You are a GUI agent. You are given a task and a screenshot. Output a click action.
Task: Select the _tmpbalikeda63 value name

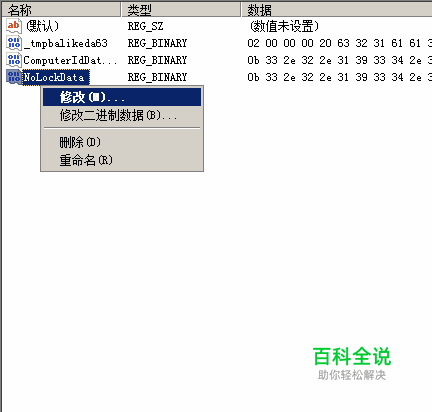(65, 43)
